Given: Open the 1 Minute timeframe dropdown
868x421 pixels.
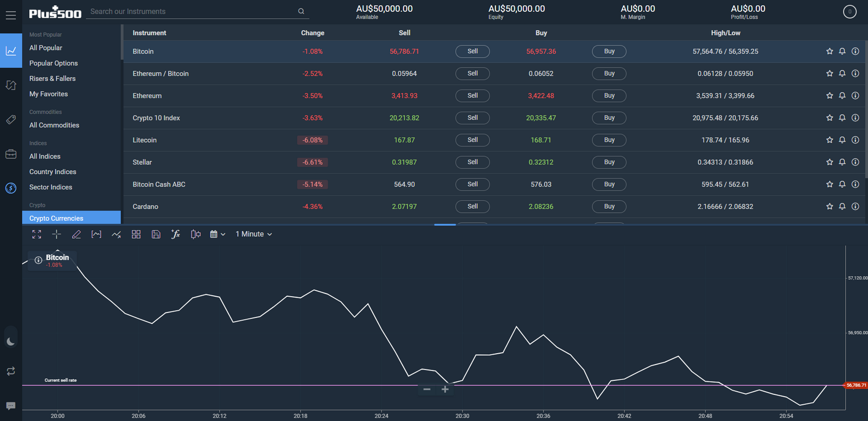Looking at the screenshot, I should (x=254, y=234).
